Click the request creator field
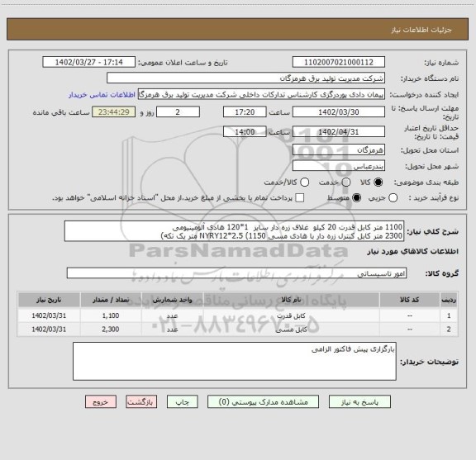 tap(261, 95)
